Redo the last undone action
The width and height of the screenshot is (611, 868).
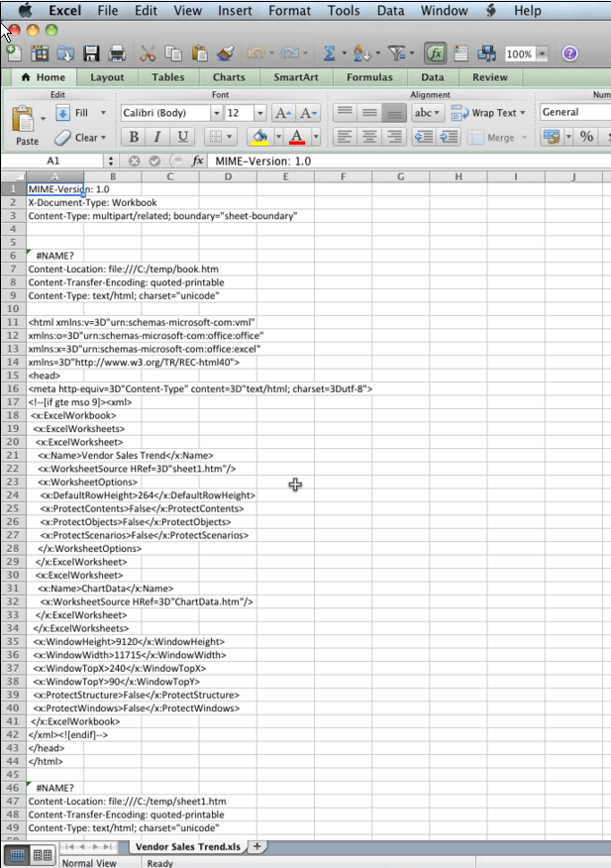click(289, 54)
